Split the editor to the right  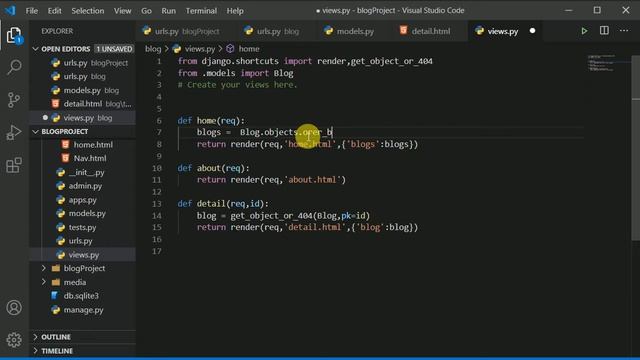(604, 31)
